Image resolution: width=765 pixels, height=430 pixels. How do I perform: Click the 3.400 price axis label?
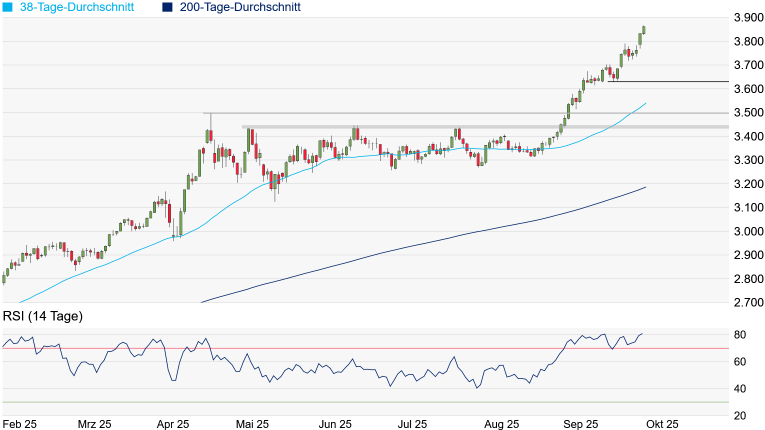pos(748,136)
